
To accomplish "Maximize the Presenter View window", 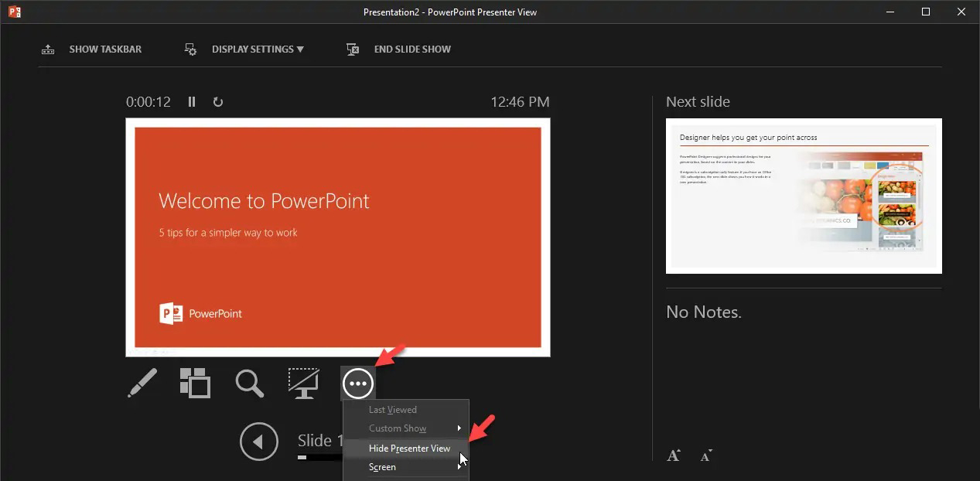I will point(926,12).
